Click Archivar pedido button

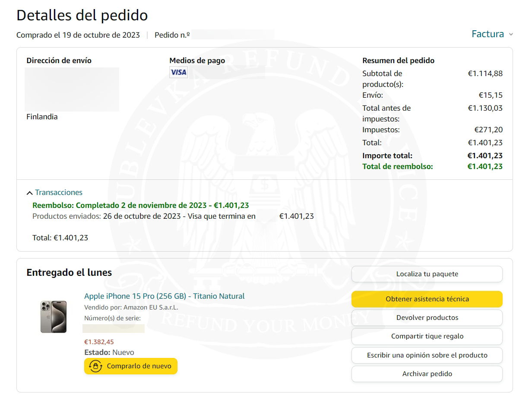pyautogui.click(x=427, y=374)
